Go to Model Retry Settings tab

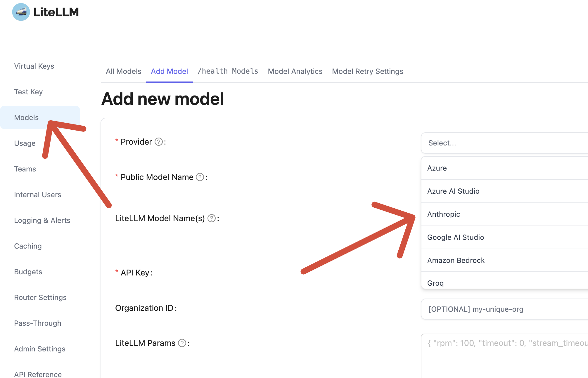coord(367,72)
